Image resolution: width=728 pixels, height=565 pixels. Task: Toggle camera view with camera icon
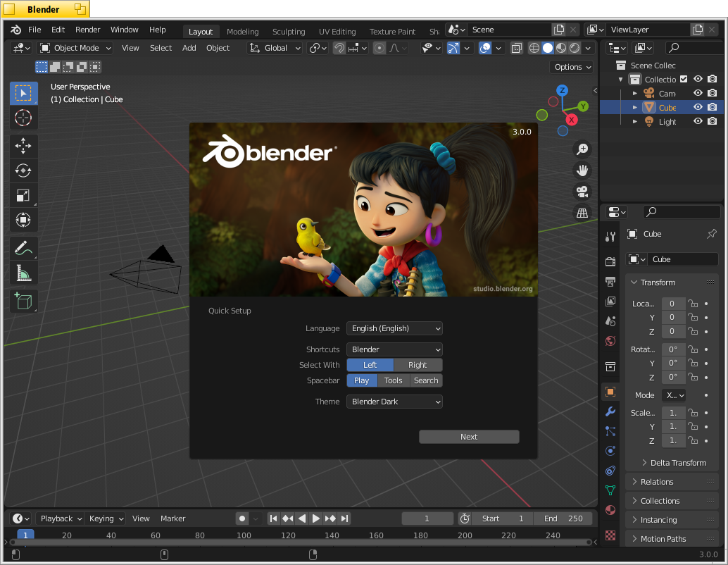(x=582, y=192)
